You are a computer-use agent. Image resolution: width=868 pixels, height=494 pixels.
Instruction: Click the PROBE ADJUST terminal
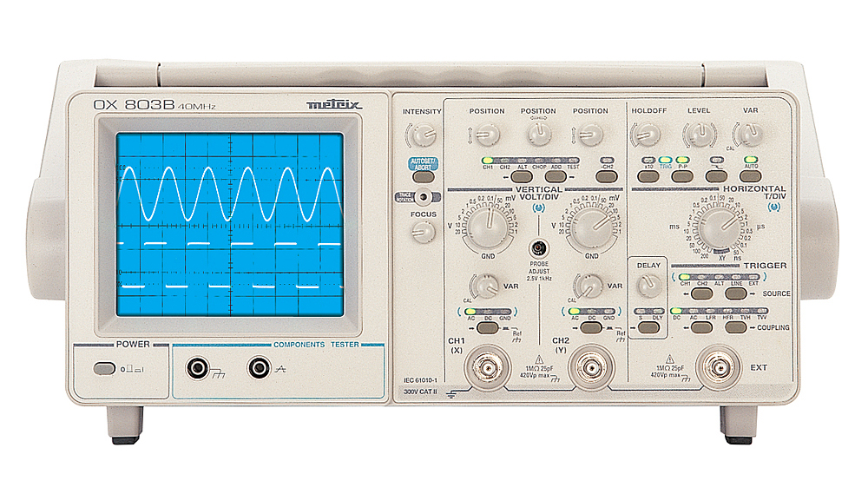click(x=539, y=248)
